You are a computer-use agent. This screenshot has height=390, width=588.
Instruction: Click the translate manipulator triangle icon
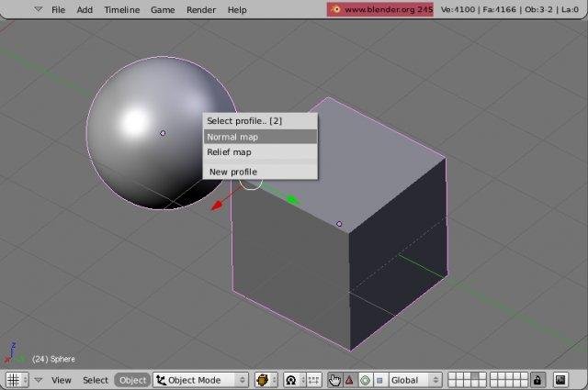pos(349,380)
